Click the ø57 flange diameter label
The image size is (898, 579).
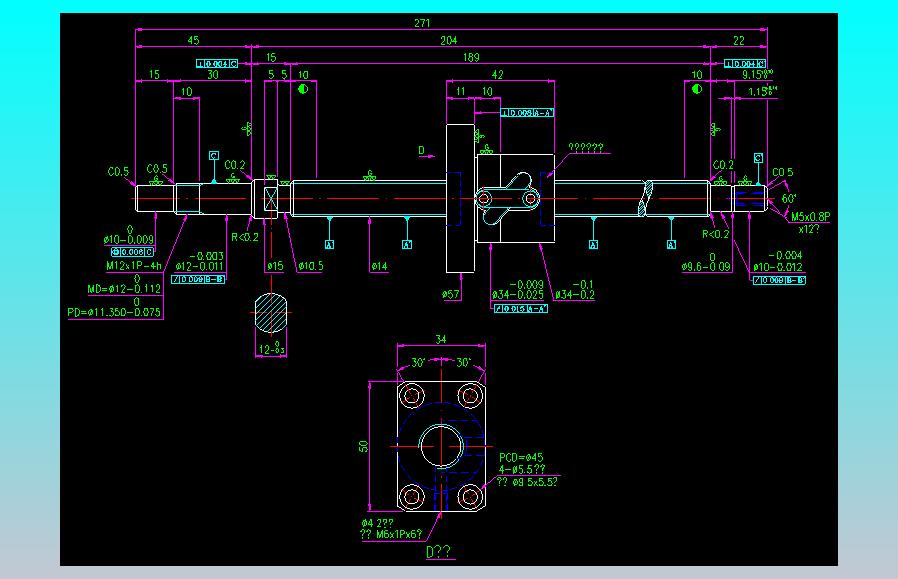[x=451, y=294]
